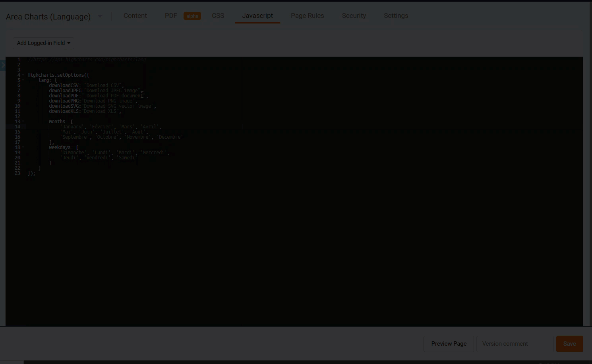Image resolution: width=592 pixels, height=364 pixels.
Task: Click the Preview Page button
Action: pyautogui.click(x=449, y=344)
